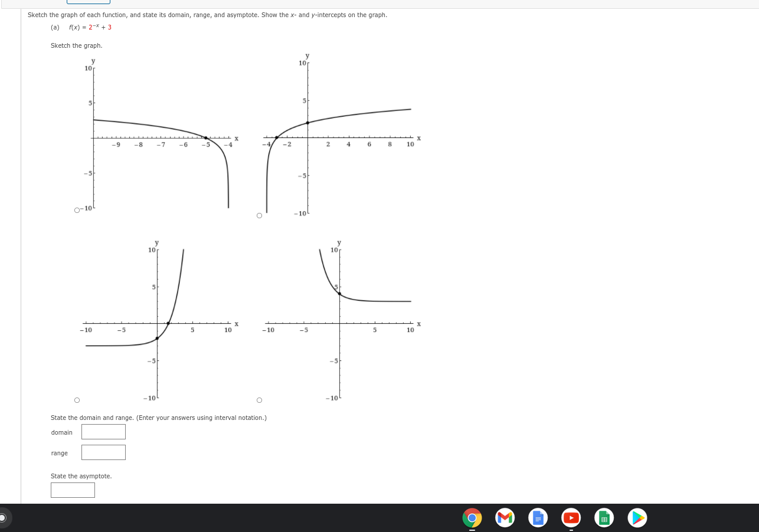Open YouTube from the taskbar
759x532 pixels.
click(571, 518)
